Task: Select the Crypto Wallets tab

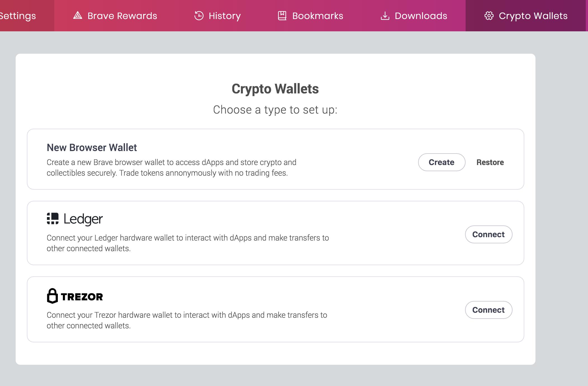Action: 533,16
